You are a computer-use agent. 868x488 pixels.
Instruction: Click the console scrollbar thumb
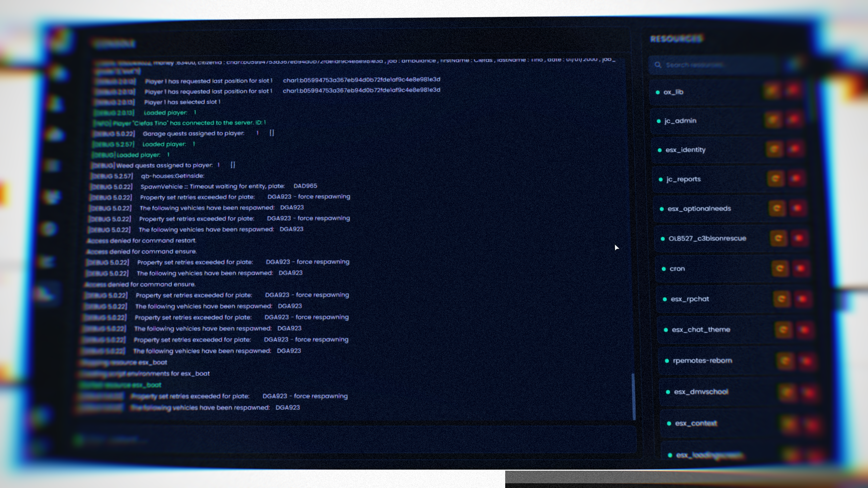coord(633,396)
